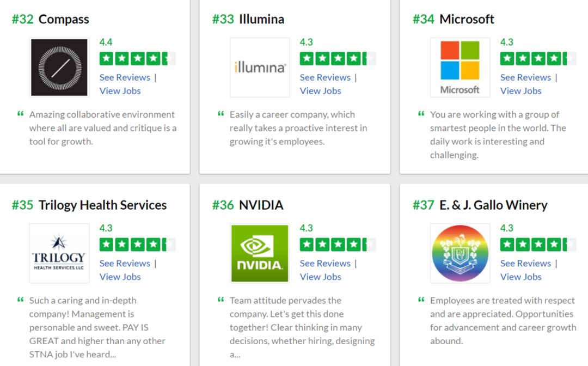This screenshot has height=366, width=588.
Task: Select the #35 Trilogy Health Services heading
Action: coord(89,205)
